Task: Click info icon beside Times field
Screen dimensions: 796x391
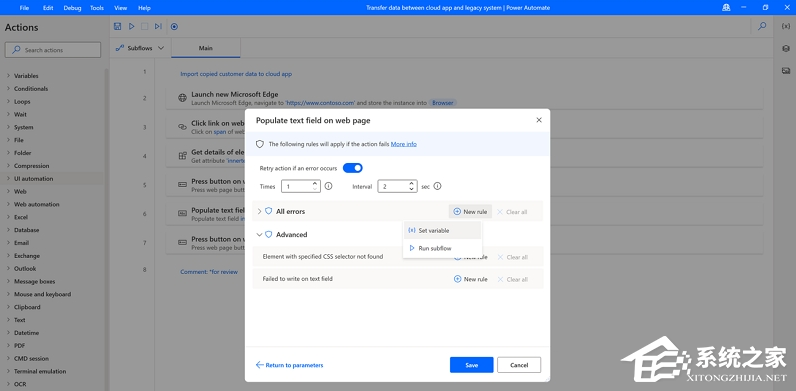Action: [x=328, y=186]
